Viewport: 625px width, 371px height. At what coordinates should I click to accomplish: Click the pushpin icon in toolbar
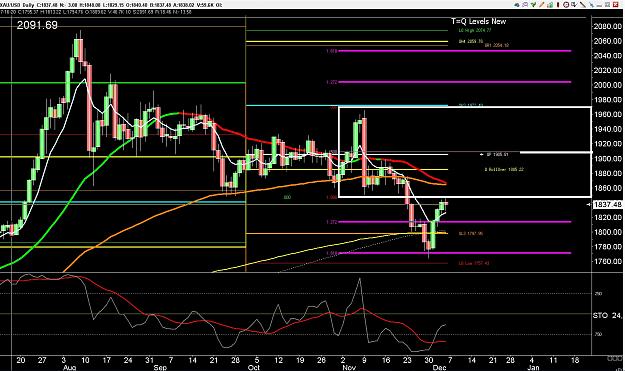(x=592, y=5)
